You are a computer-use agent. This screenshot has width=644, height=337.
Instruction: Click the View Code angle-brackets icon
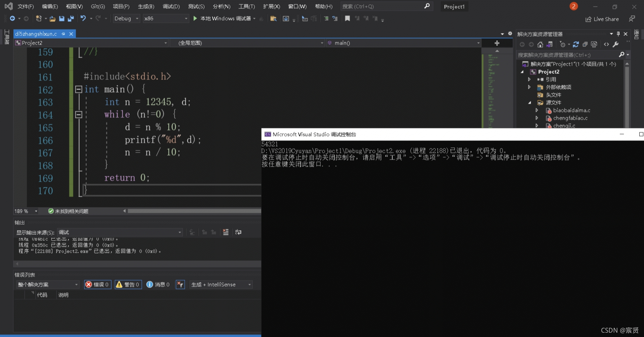point(606,44)
